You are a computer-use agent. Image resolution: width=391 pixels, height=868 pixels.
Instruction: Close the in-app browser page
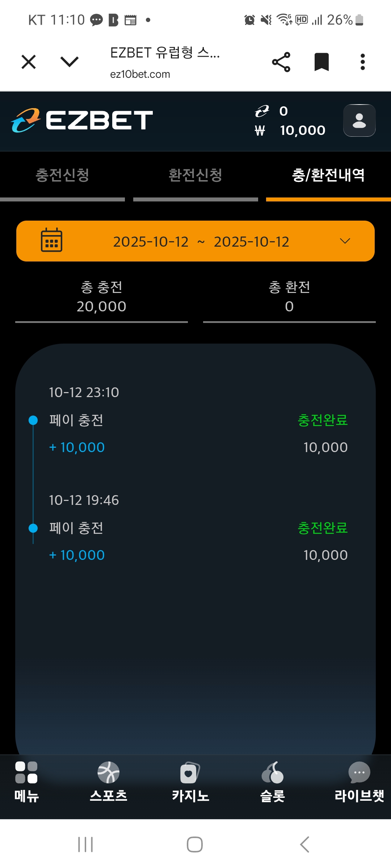tap(29, 61)
